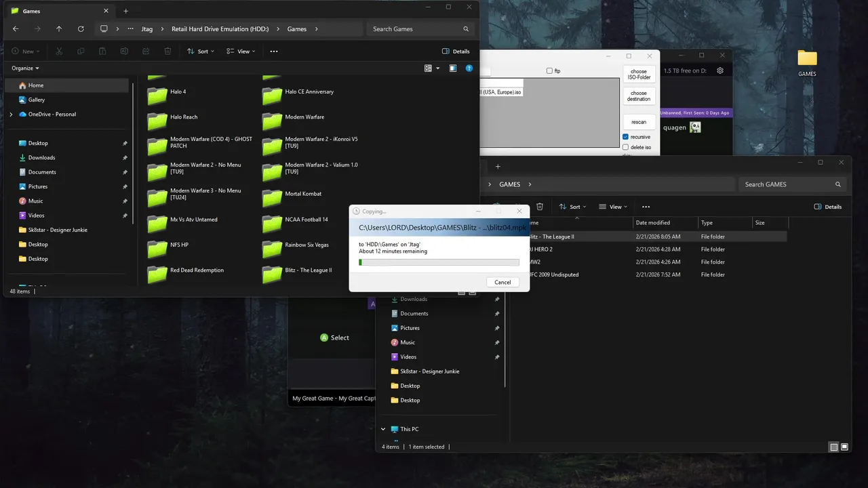
Task: Click the Share icon in Games toolbar
Action: 146,52
